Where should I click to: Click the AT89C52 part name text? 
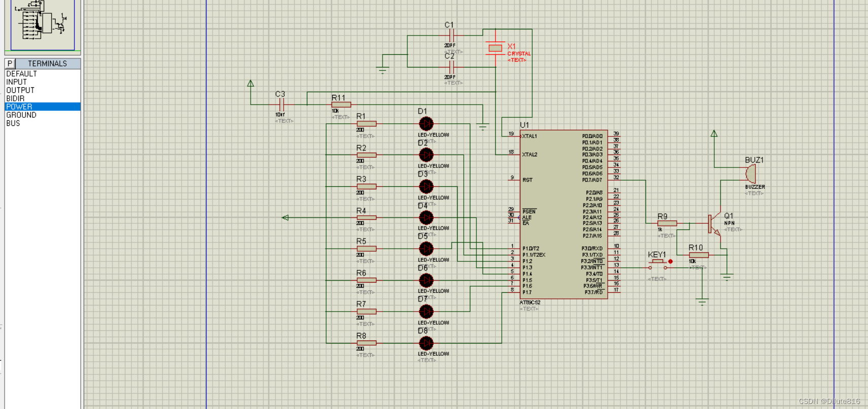530,302
